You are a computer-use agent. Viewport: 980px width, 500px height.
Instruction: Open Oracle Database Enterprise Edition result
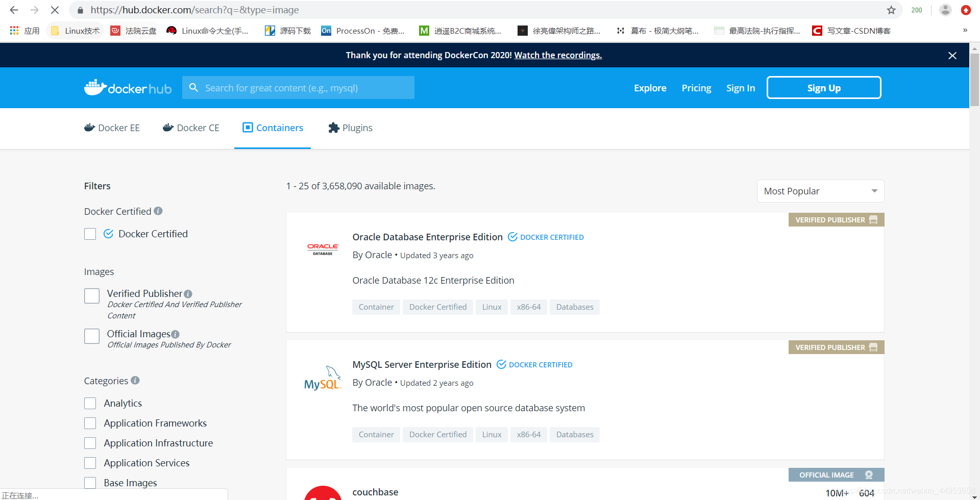point(427,237)
